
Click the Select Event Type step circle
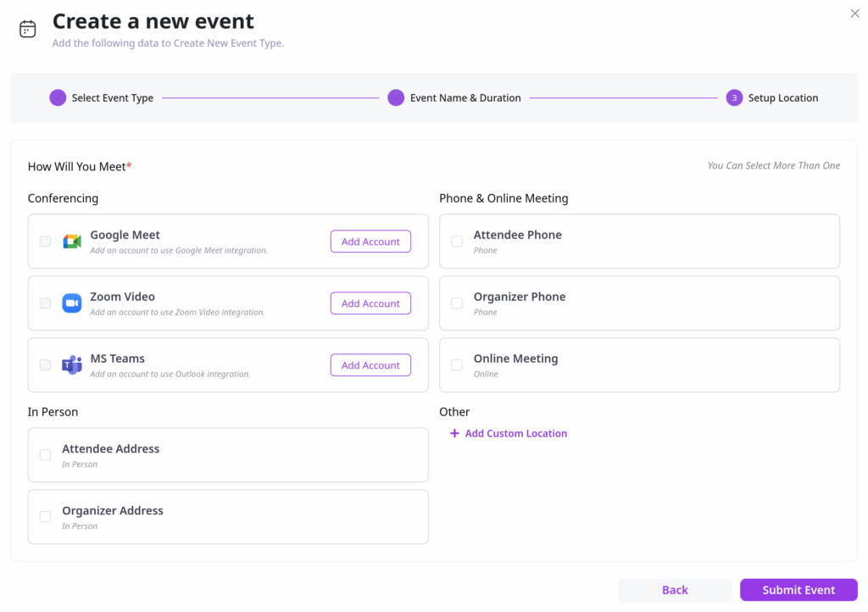58,97
